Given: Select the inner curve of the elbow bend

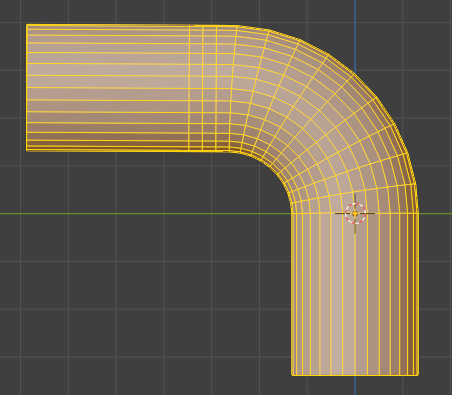Looking at the screenshot, I should click(271, 167).
